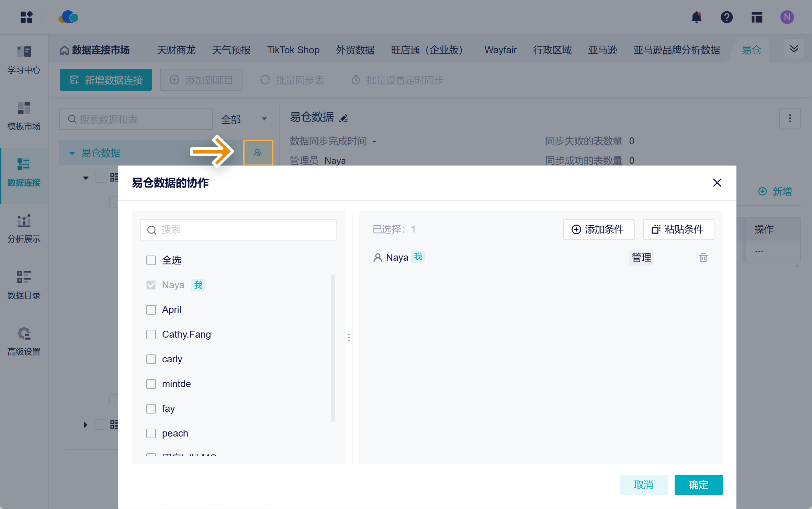The height and width of the screenshot is (509, 812).
Task: Click the layout panel icon in header
Action: pyautogui.click(x=757, y=17)
